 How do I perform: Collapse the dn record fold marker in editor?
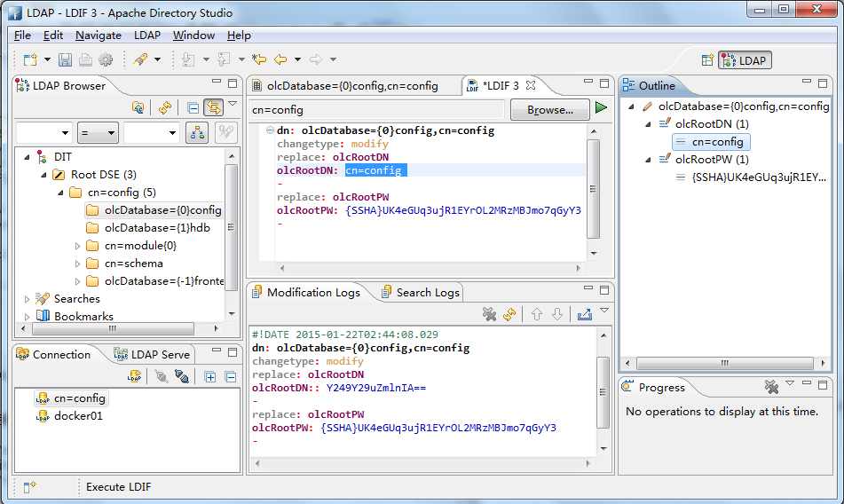(x=270, y=131)
